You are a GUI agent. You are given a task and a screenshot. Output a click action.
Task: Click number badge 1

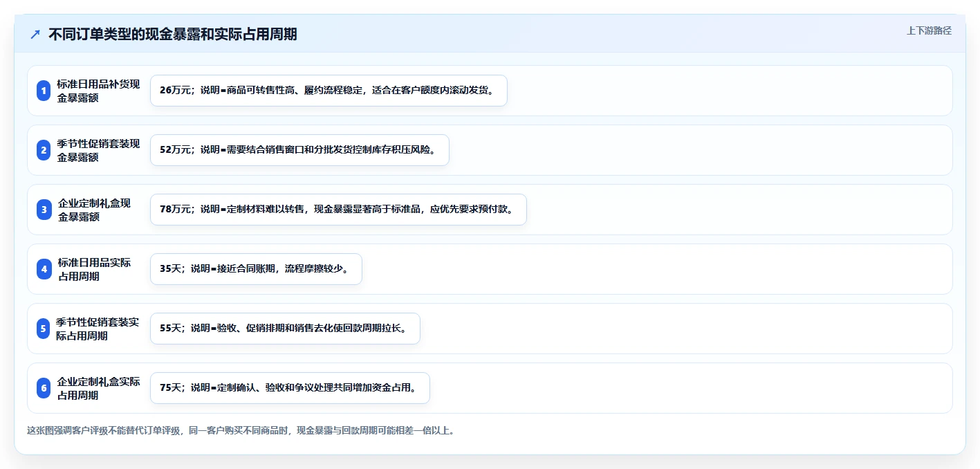click(44, 91)
